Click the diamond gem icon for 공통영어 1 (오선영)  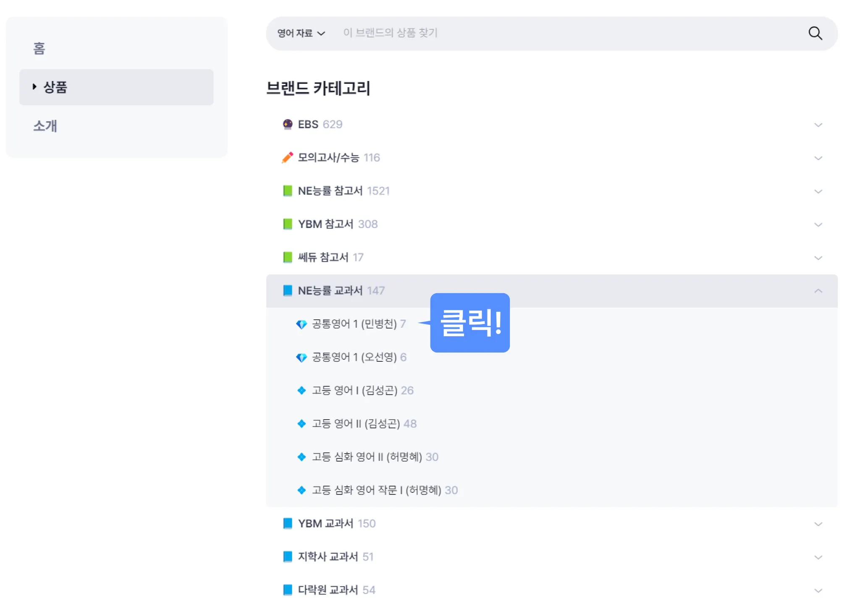click(x=302, y=358)
